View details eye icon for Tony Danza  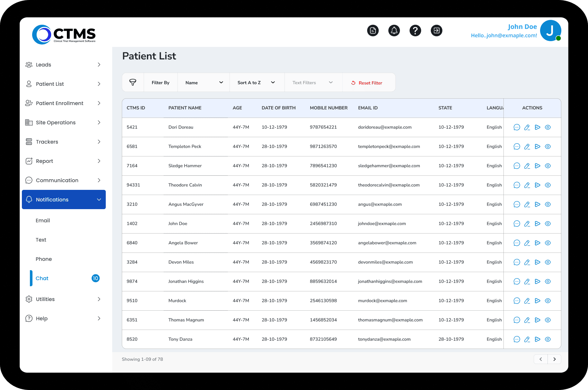(x=548, y=339)
